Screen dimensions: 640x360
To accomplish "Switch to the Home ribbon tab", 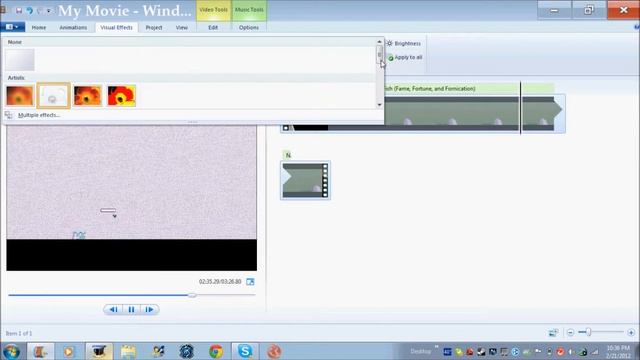I will [x=39, y=27].
